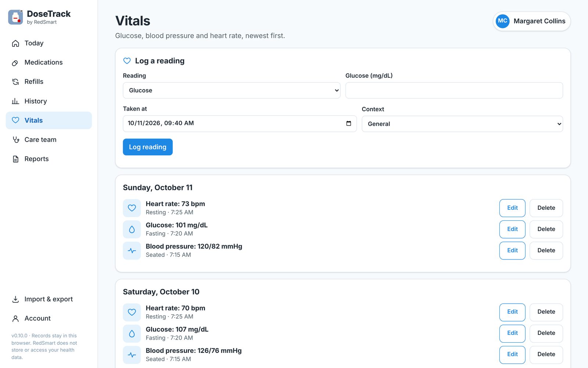Submit with the Log reading button

click(x=148, y=147)
